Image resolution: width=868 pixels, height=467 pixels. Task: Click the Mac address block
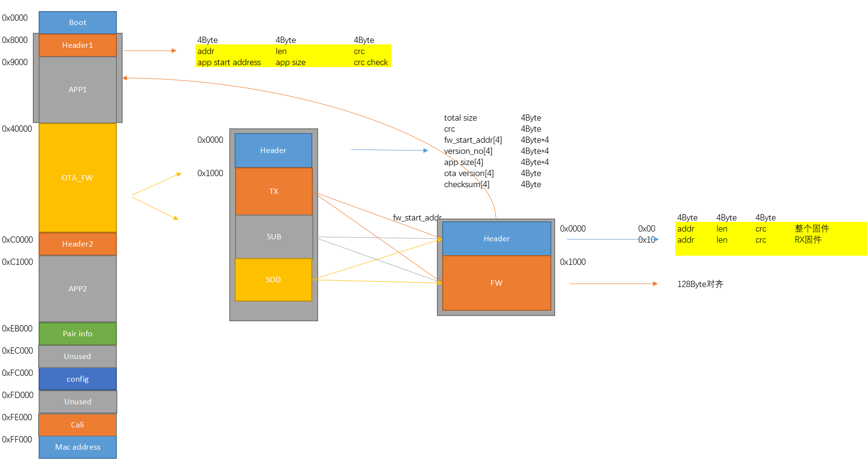click(77, 447)
